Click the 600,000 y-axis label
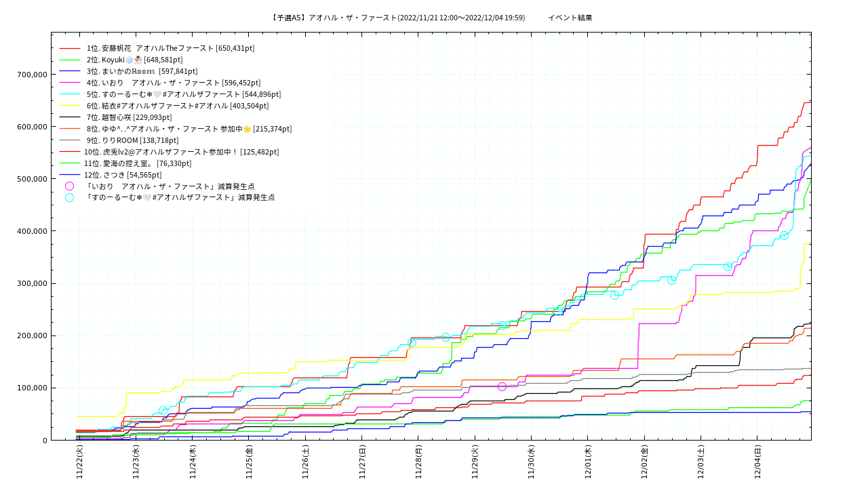 (33, 127)
